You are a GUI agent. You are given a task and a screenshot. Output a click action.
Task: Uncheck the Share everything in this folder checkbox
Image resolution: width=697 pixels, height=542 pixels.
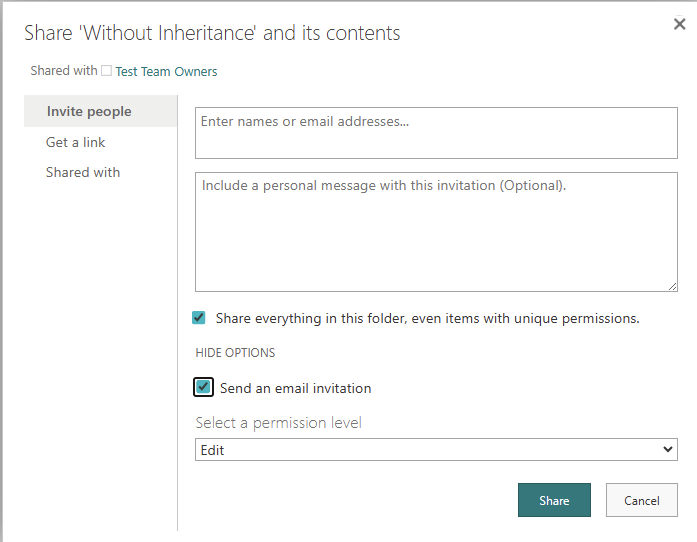point(199,318)
